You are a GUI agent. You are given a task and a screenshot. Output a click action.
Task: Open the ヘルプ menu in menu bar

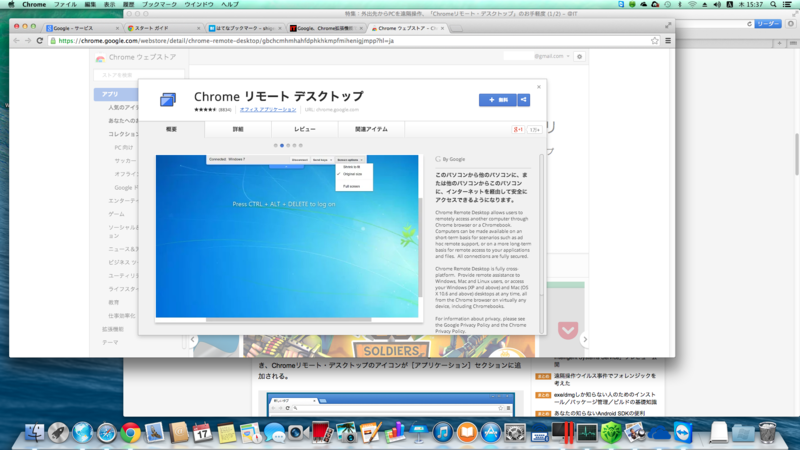pyautogui.click(x=230, y=4)
